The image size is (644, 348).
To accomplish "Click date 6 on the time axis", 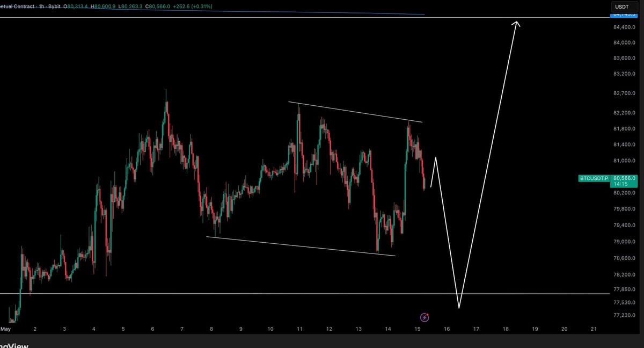I will click(x=152, y=329).
